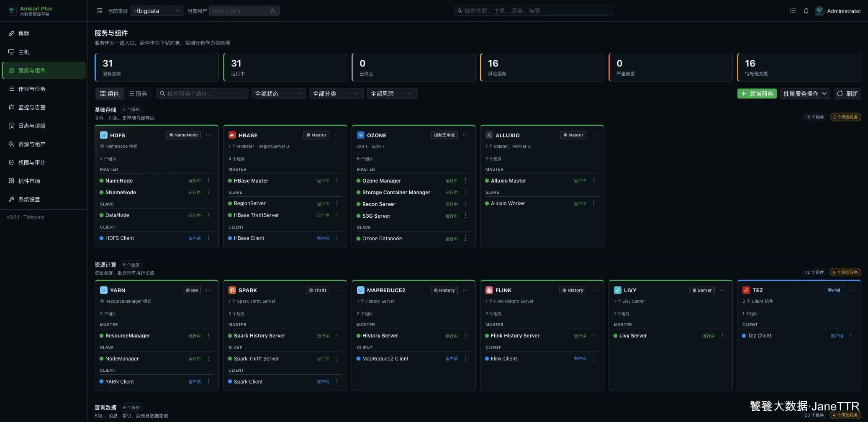Open TEZ card ellipsis menu
This screenshot has height=422, width=868.
pos(851,290)
